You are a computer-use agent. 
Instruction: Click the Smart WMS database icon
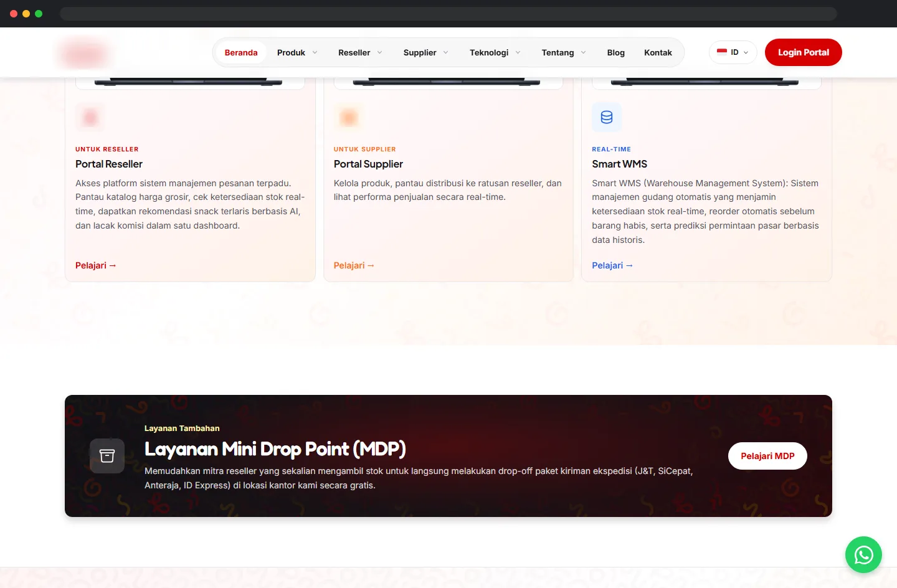[x=607, y=117]
